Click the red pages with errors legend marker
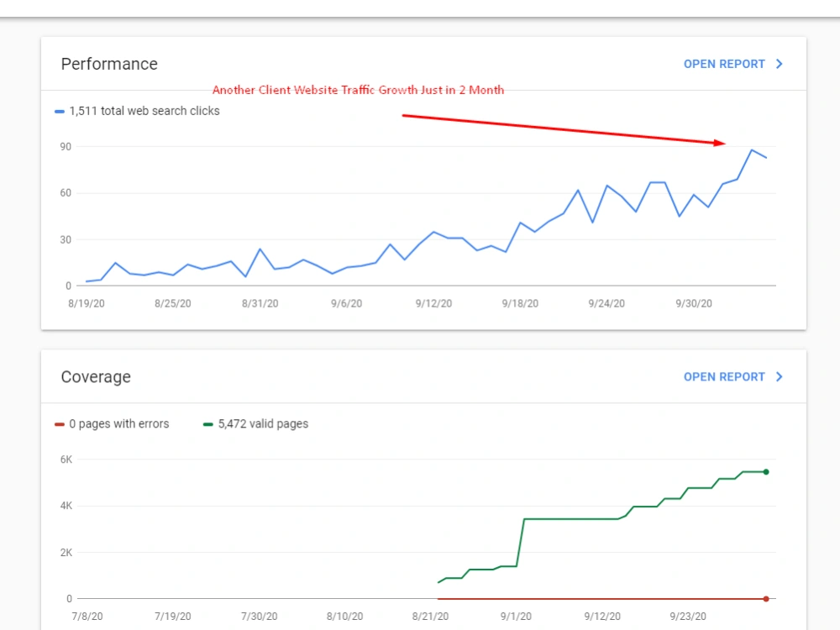The image size is (840, 630). coord(60,424)
